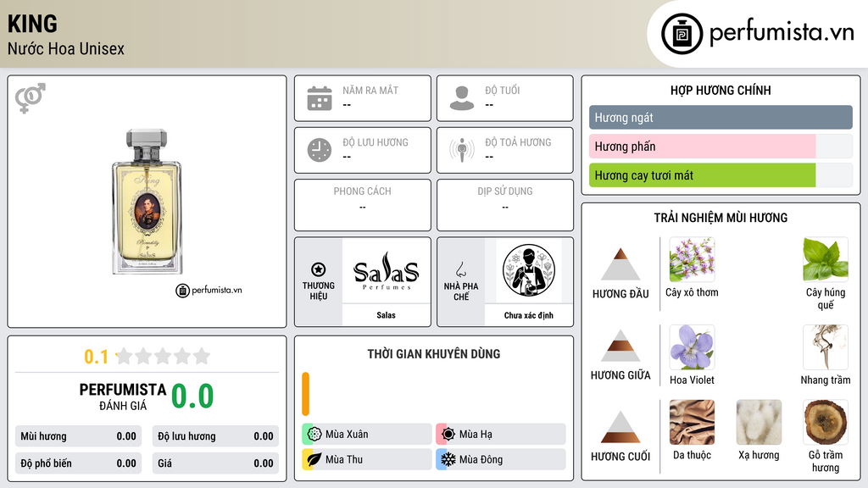Select the Da thuộc note image
The height and width of the screenshot is (488, 868).
[x=692, y=422]
